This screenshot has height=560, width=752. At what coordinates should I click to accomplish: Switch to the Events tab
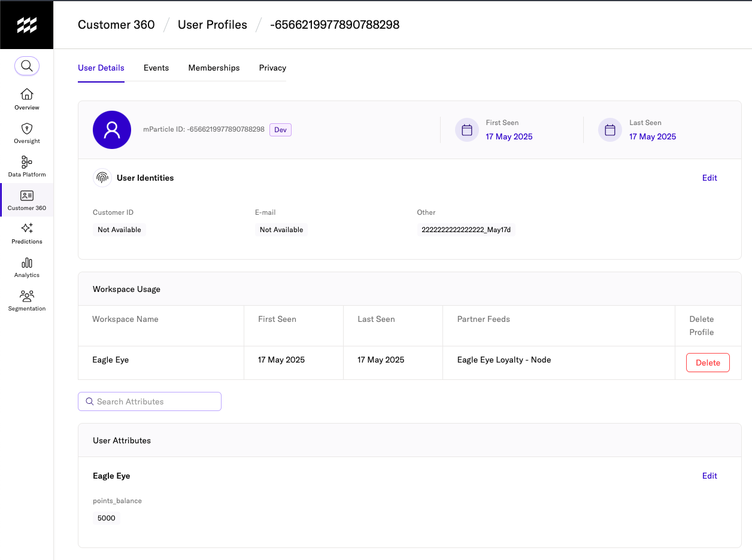pos(156,68)
